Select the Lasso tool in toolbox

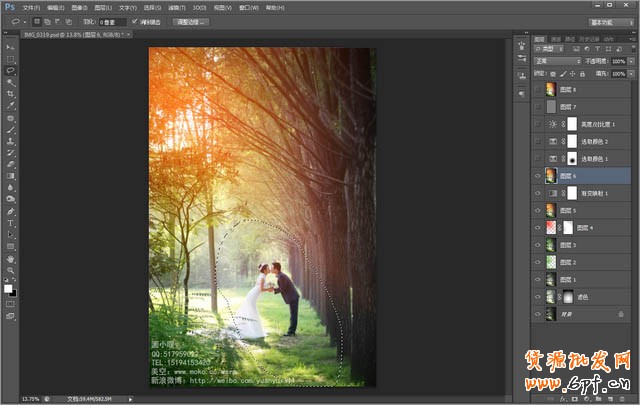(10, 71)
